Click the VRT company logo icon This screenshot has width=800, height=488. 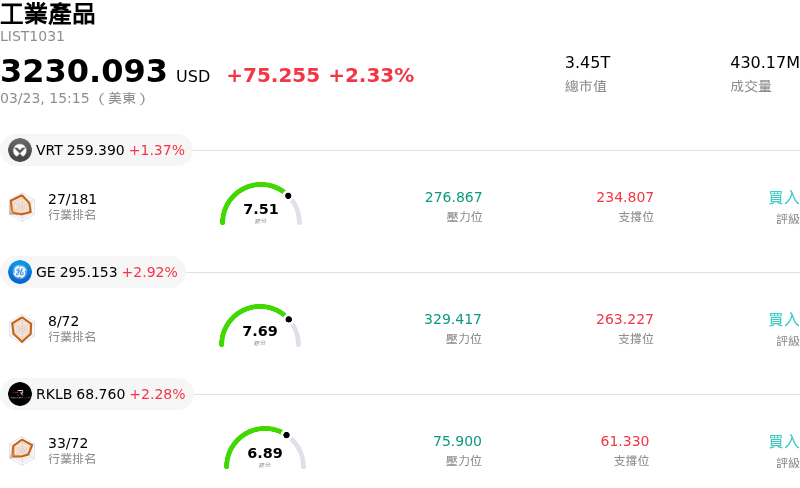click(x=20, y=150)
